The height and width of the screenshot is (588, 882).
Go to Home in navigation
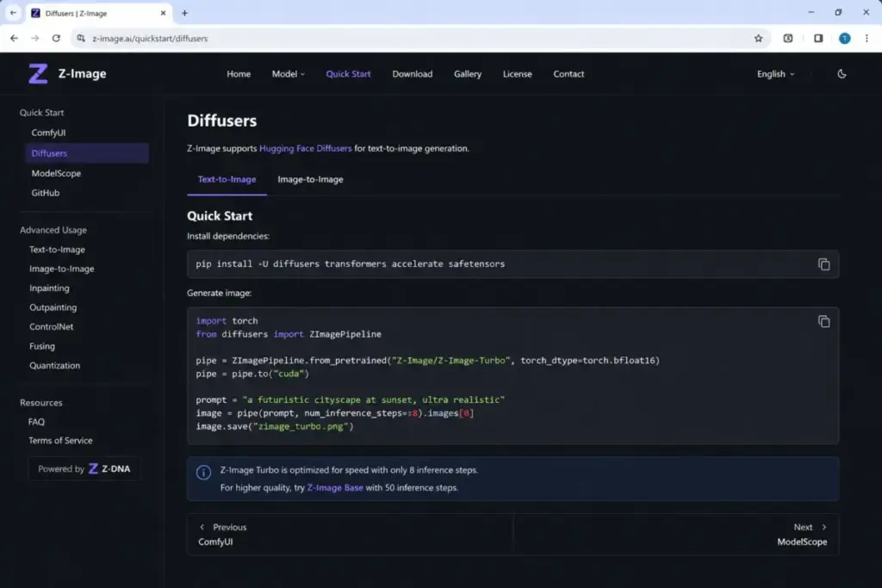tap(239, 74)
